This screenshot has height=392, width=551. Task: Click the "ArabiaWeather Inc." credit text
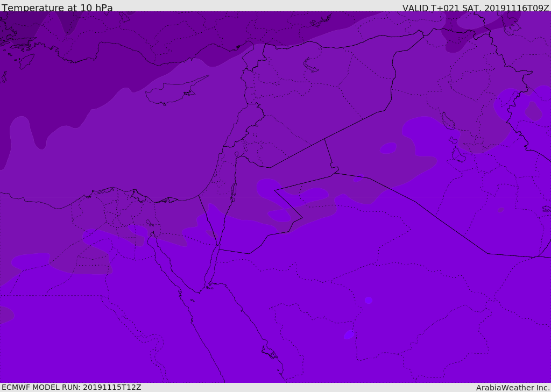[512, 388]
